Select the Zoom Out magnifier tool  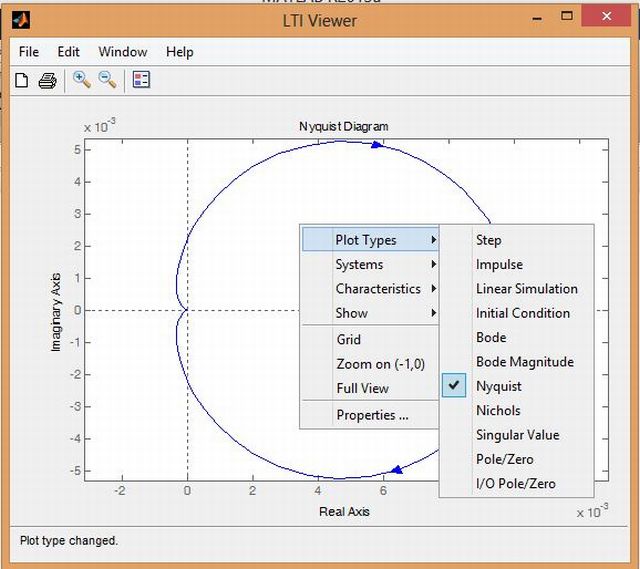coord(107,80)
